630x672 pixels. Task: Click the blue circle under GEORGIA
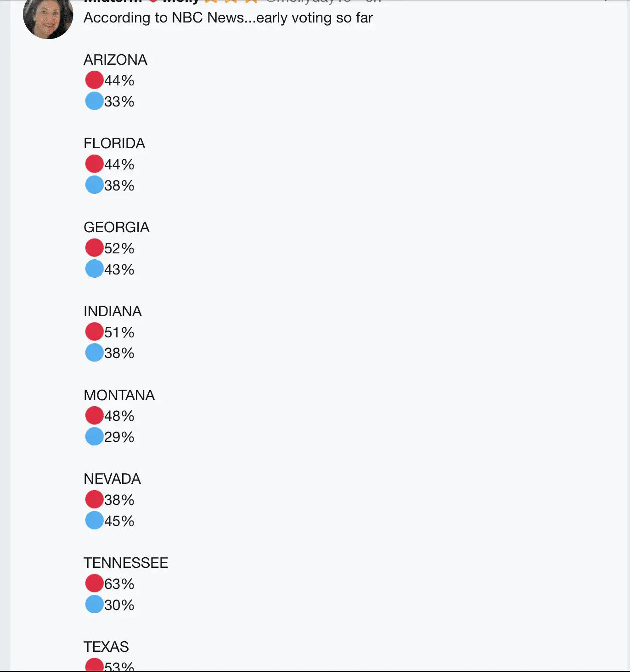click(x=94, y=269)
